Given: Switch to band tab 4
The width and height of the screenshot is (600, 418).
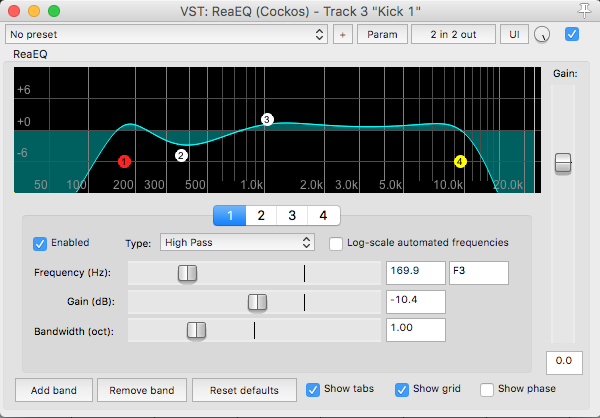Looking at the screenshot, I should [323, 216].
